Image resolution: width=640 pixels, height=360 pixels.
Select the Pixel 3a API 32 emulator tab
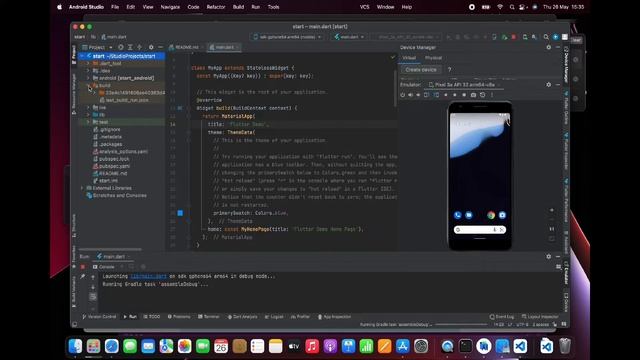tap(464, 84)
